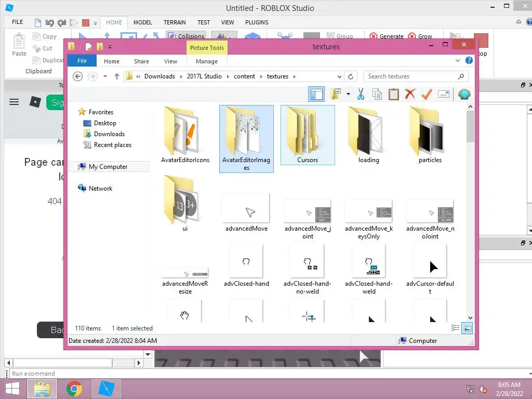The height and width of the screenshot is (399, 532).
Task: Select Recent places under Favorites
Action: [x=113, y=145]
